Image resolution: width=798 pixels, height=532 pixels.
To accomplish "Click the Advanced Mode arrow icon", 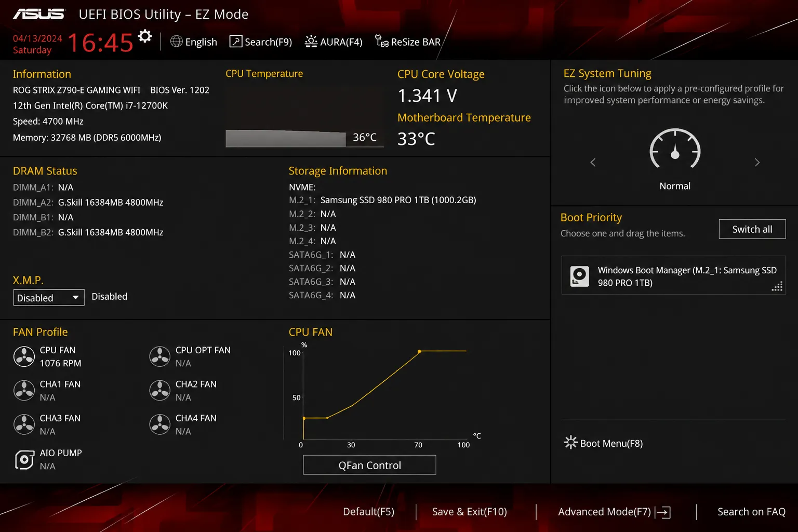I will click(x=663, y=512).
